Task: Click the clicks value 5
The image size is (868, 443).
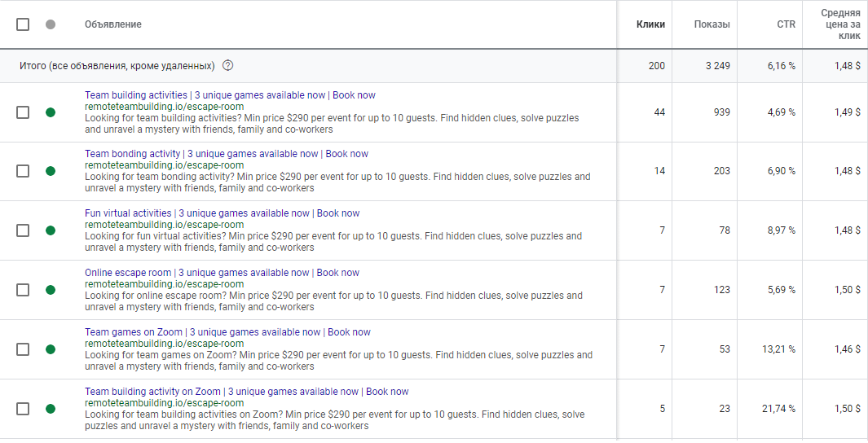Action: click(662, 409)
